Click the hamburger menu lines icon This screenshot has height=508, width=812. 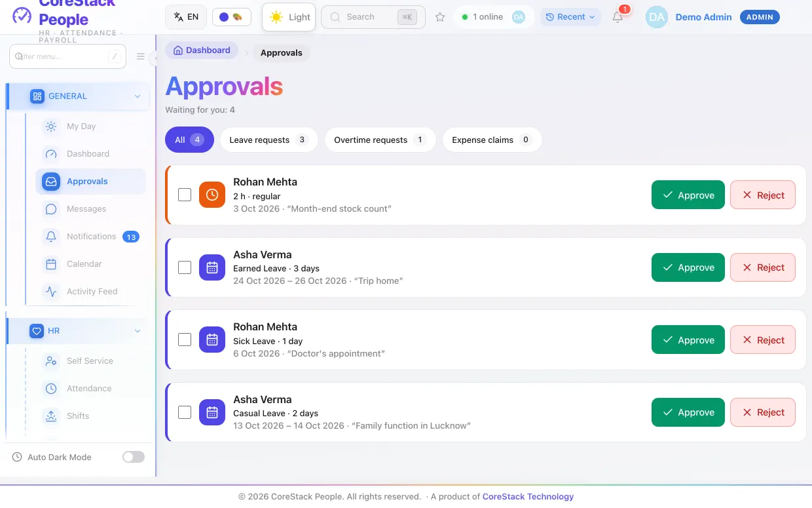[141, 56]
